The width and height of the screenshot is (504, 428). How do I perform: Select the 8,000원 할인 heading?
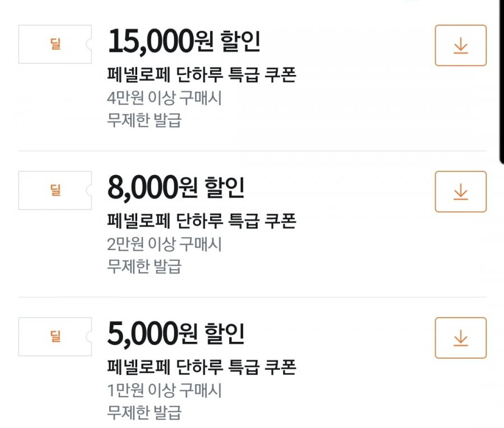pyautogui.click(x=176, y=187)
